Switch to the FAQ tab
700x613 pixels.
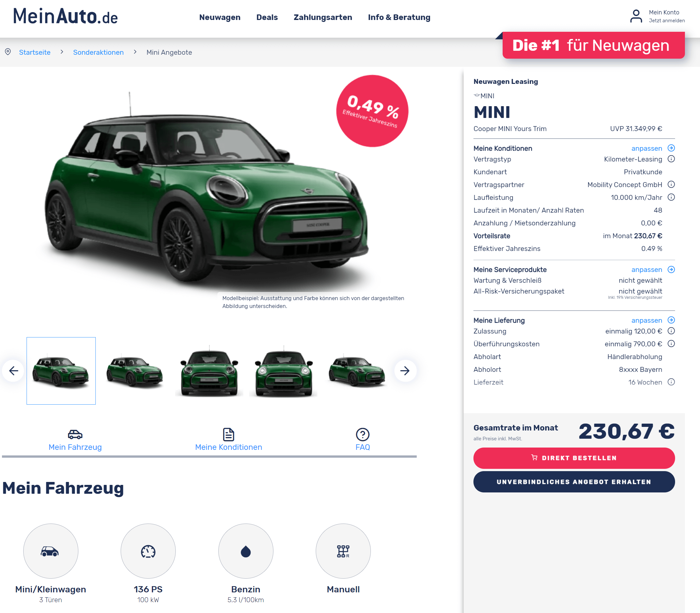[x=363, y=440]
